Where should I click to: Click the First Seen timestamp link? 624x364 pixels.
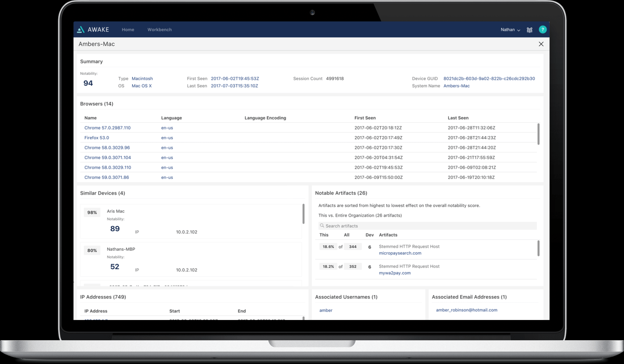click(x=234, y=78)
